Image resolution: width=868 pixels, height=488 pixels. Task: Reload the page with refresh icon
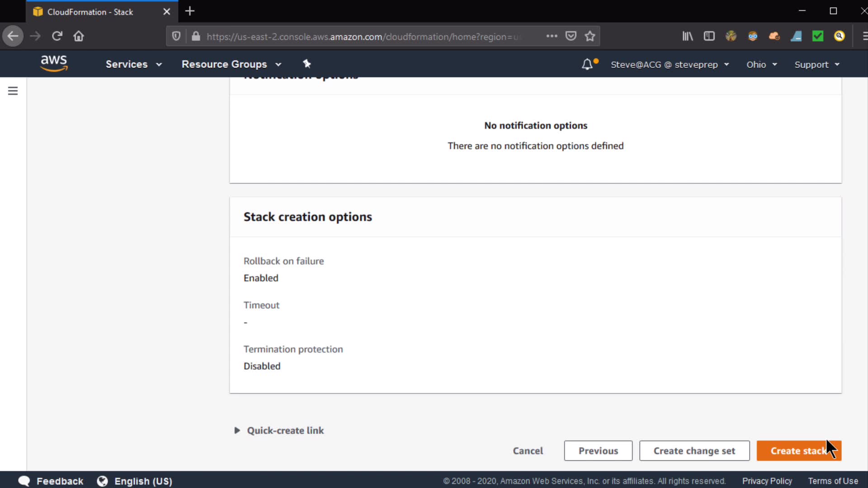click(57, 36)
